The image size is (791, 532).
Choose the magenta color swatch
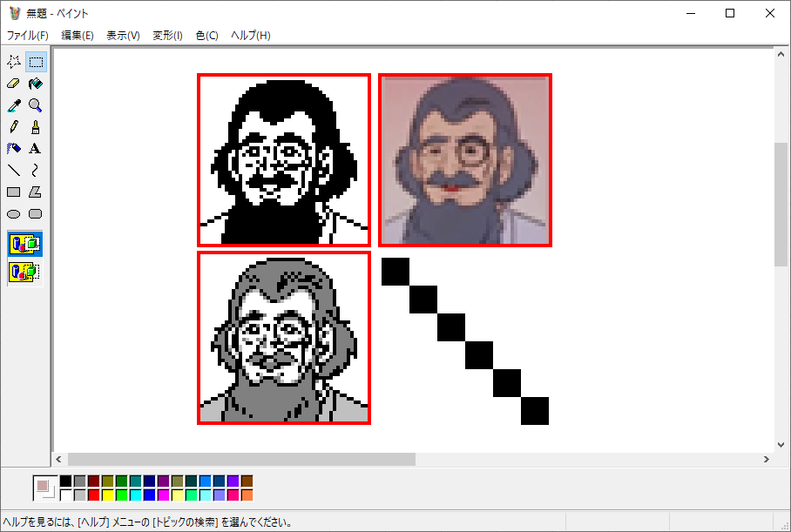click(164, 495)
